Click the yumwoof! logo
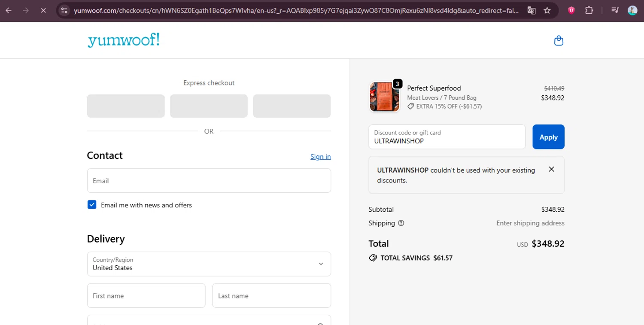Image resolution: width=644 pixels, height=325 pixels. click(124, 40)
